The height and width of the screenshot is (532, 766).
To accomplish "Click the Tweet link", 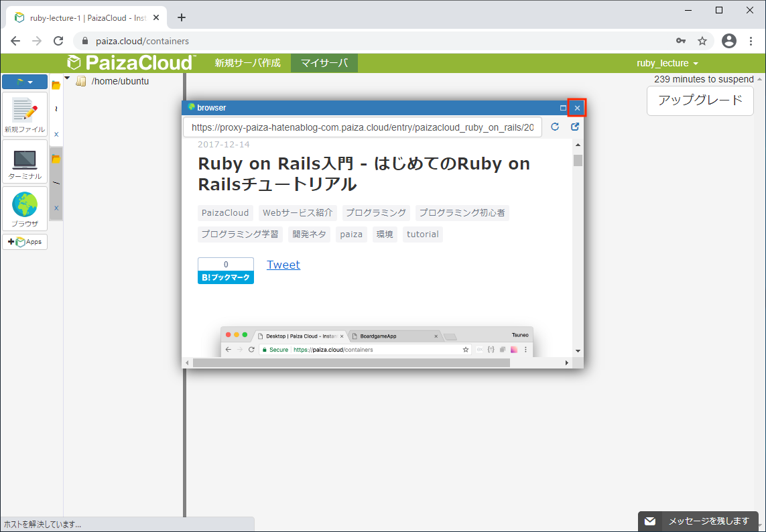I will tap(283, 265).
